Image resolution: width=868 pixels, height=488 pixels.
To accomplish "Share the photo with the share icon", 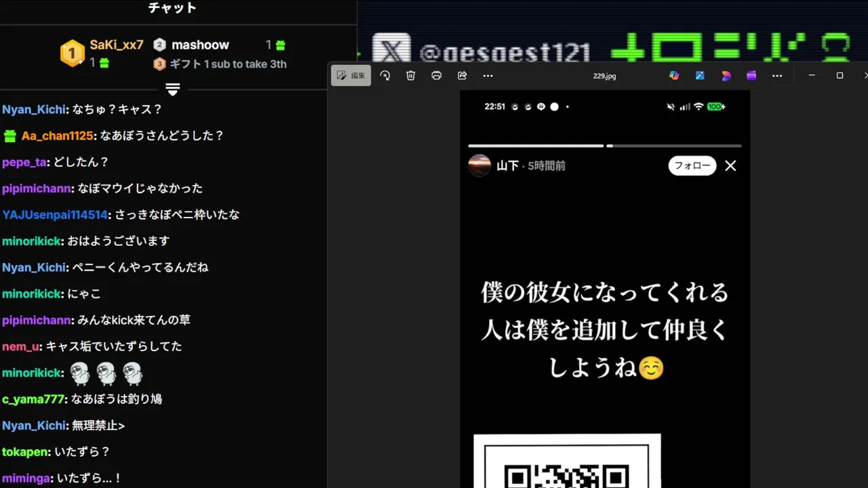I will pos(462,75).
